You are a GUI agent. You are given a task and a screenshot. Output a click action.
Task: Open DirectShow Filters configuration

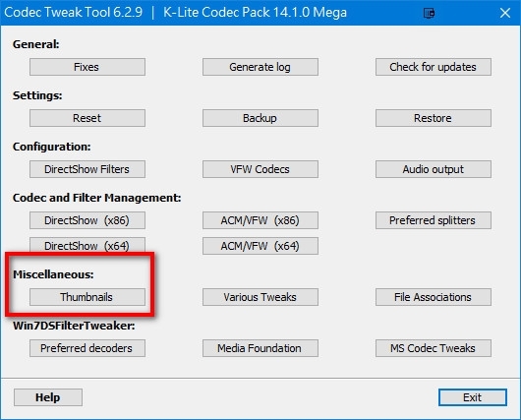coord(87,169)
